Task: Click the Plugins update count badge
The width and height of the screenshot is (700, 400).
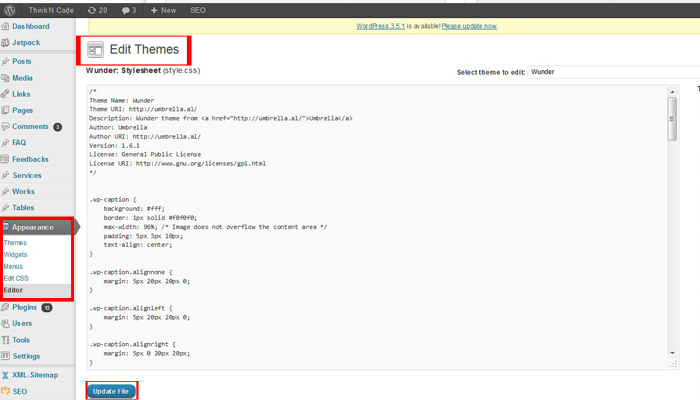Action: point(47,308)
